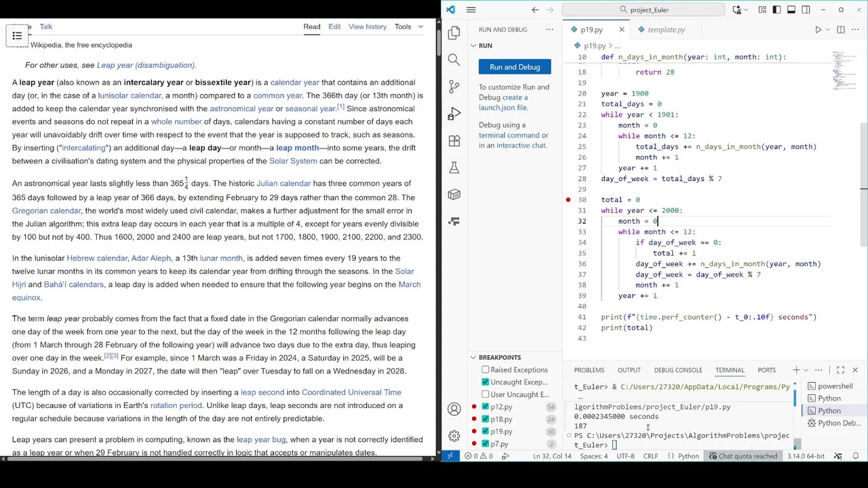Close the p19.py editor tab
The width and height of the screenshot is (868, 488).
(x=622, y=30)
